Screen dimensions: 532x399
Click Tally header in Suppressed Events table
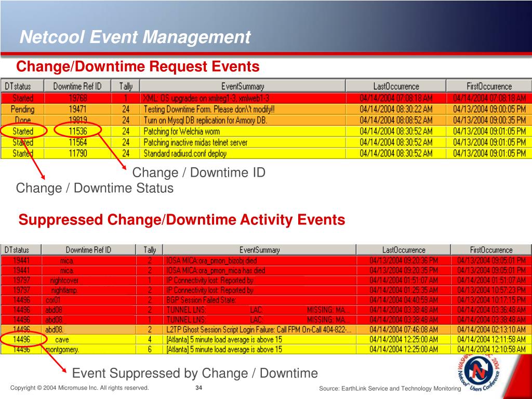pyautogui.click(x=150, y=250)
